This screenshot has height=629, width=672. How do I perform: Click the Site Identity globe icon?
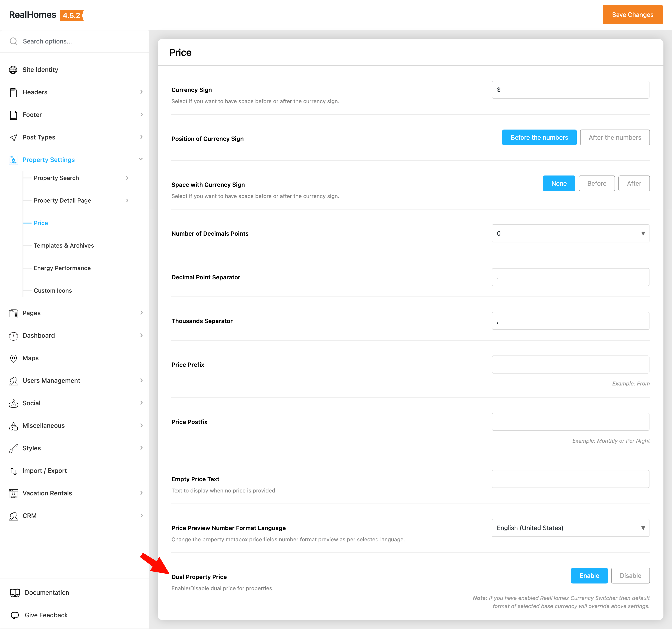click(x=13, y=70)
